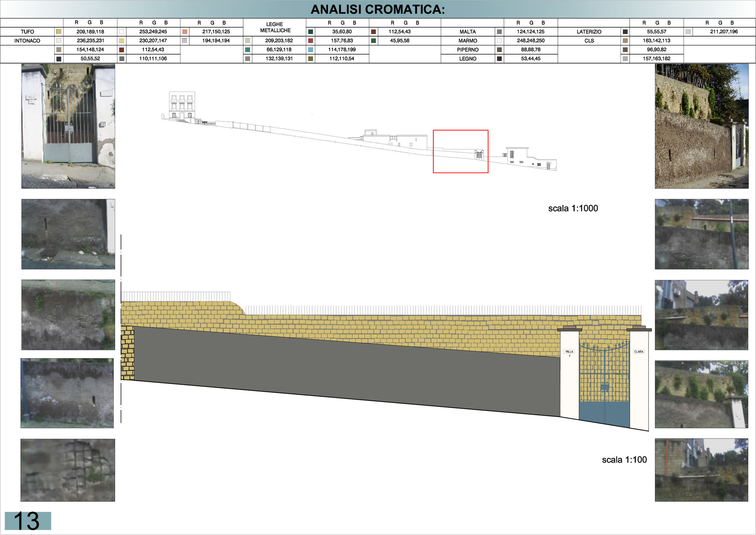The height and width of the screenshot is (535, 756).
Task: Open the top-right stone wall photo
Action: pyautogui.click(x=701, y=126)
